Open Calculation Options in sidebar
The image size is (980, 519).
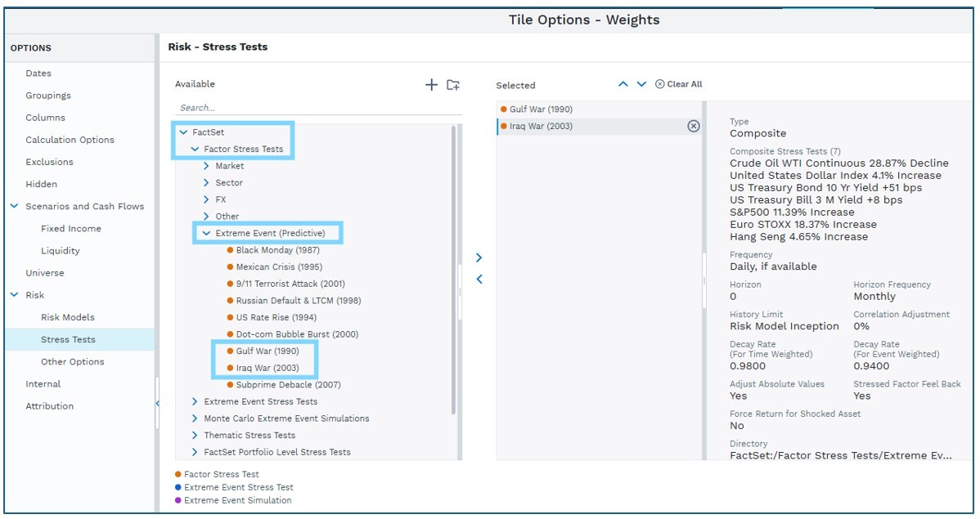[x=70, y=140]
